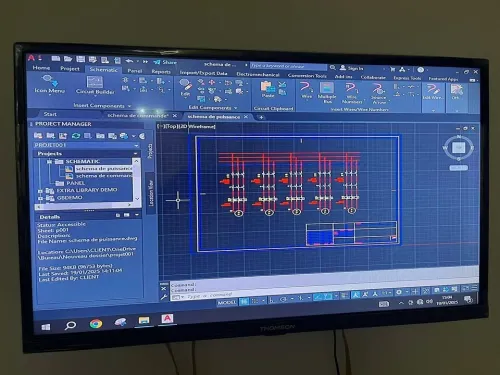Click the Paste circuit clipboard icon

pyautogui.click(x=268, y=89)
